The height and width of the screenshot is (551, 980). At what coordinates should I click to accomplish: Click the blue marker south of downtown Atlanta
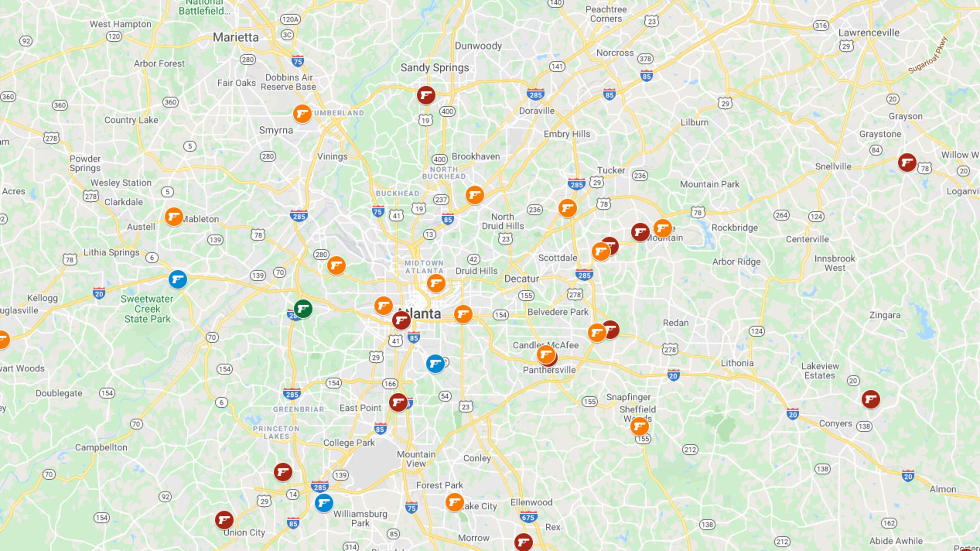click(x=435, y=364)
